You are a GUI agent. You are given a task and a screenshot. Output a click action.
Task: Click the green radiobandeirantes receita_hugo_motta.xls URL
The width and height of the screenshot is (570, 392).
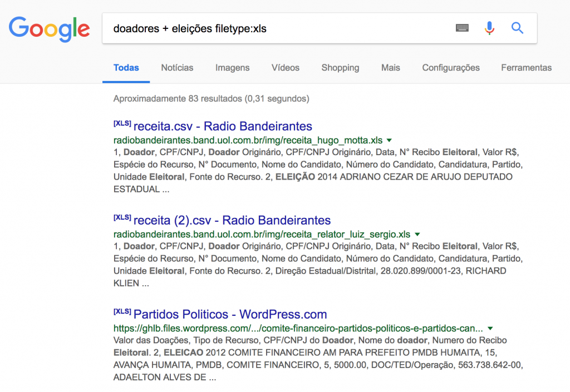tap(248, 140)
